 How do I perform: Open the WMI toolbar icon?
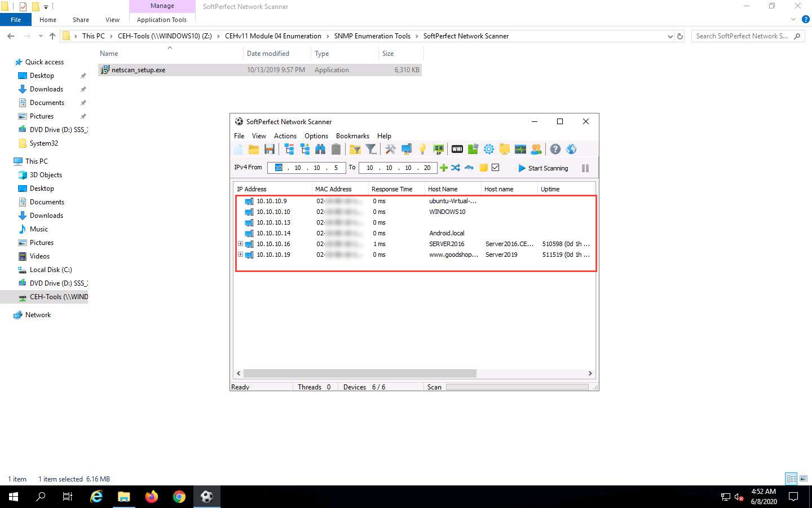[457, 150]
